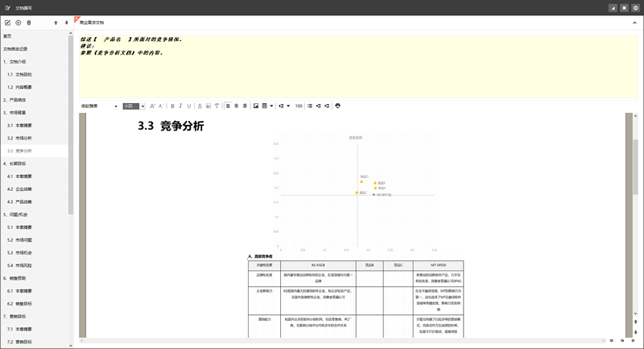644x349 pixels.
Task: Click the print icon in editor toolbar
Action: click(337, 106)
